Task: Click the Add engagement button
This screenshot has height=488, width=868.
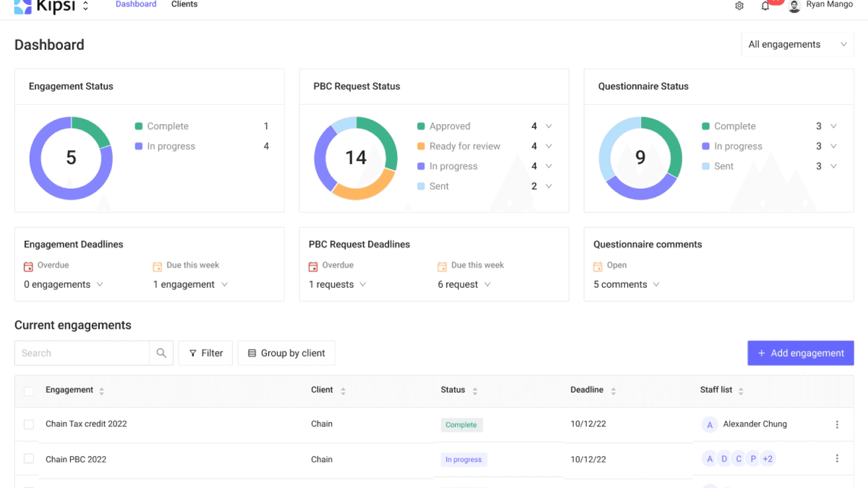Action: 800,353
